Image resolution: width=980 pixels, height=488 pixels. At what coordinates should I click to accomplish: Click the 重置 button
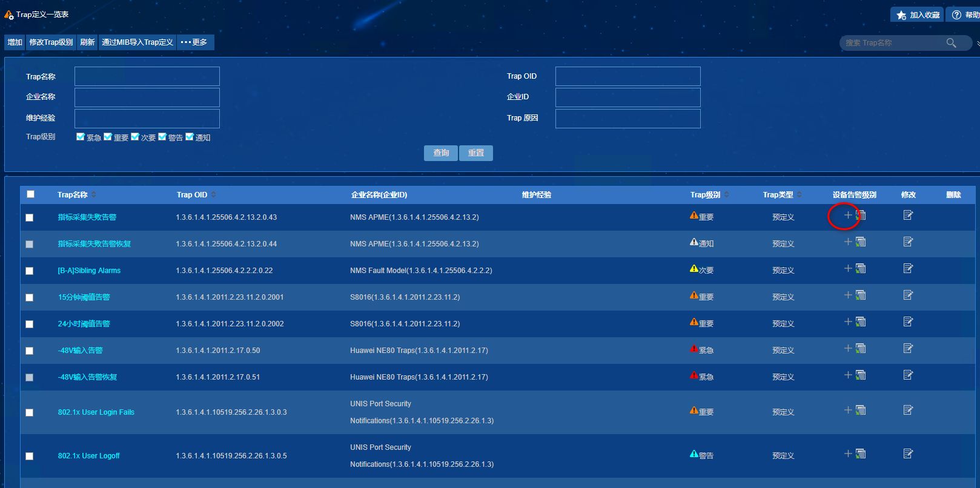(476, 153)
